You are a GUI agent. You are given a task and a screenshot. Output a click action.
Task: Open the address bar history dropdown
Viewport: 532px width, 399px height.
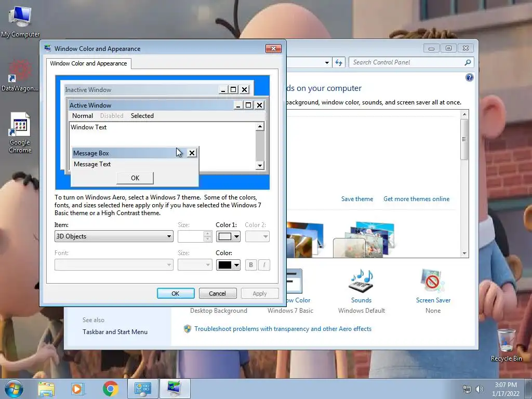pos(327,62)
